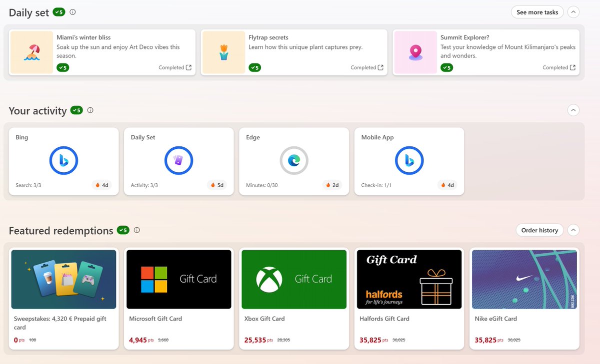
Task: Click Minutes: 0/30 on Edge card
Action: click(262, 185)
